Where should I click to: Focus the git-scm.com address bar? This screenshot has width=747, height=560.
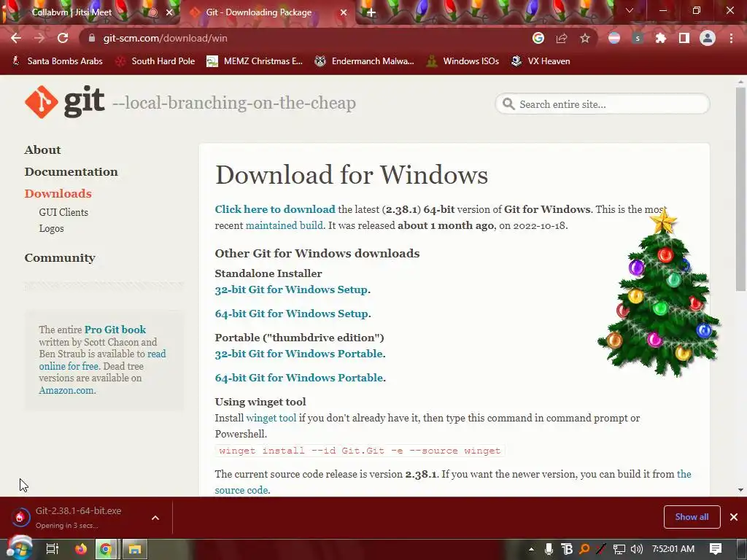pyautogui.click(x=305, y=38)
